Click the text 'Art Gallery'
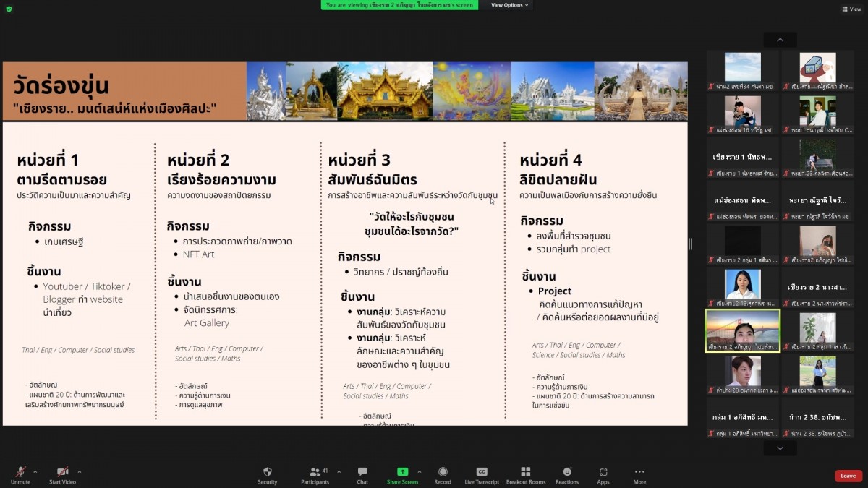 pyautogui.click(x=207, y=323)
